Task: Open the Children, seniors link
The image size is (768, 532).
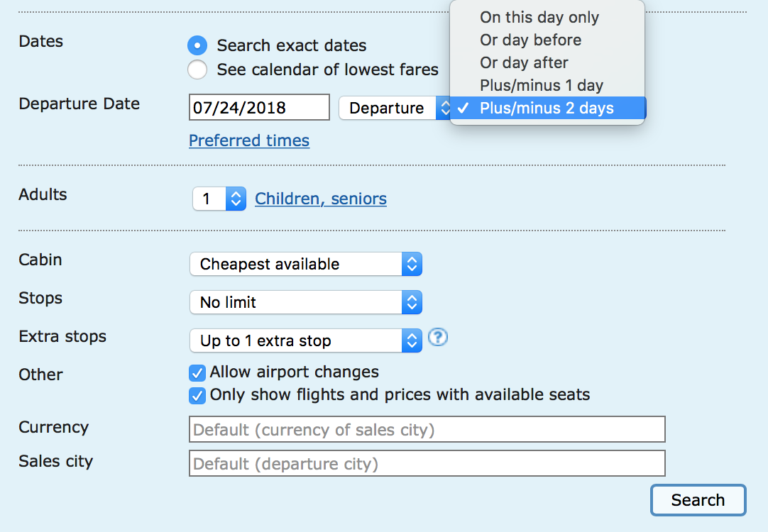Action: [x=321, y=199]
